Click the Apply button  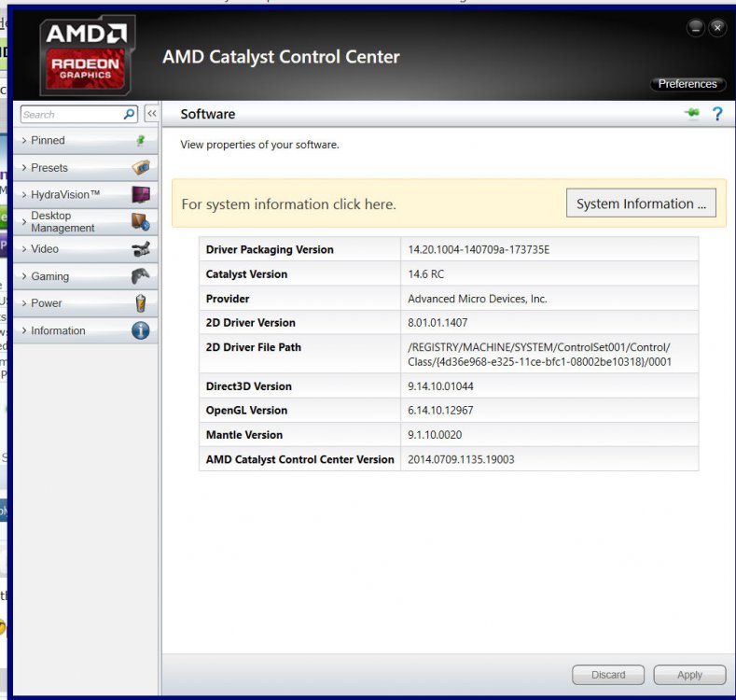pyautogui.click(x=689, y=675)
